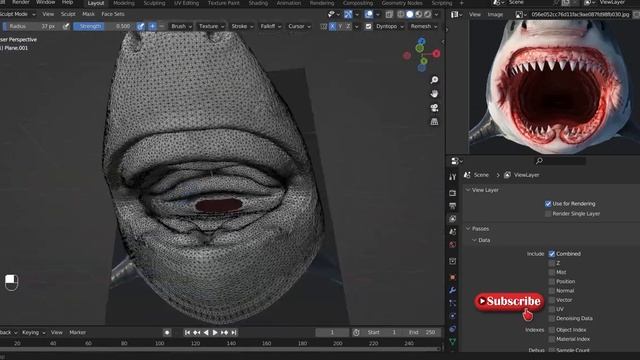640x360 pixels.
Task: Toggle Combined pass checkbox
Action: tap(552, 254)
